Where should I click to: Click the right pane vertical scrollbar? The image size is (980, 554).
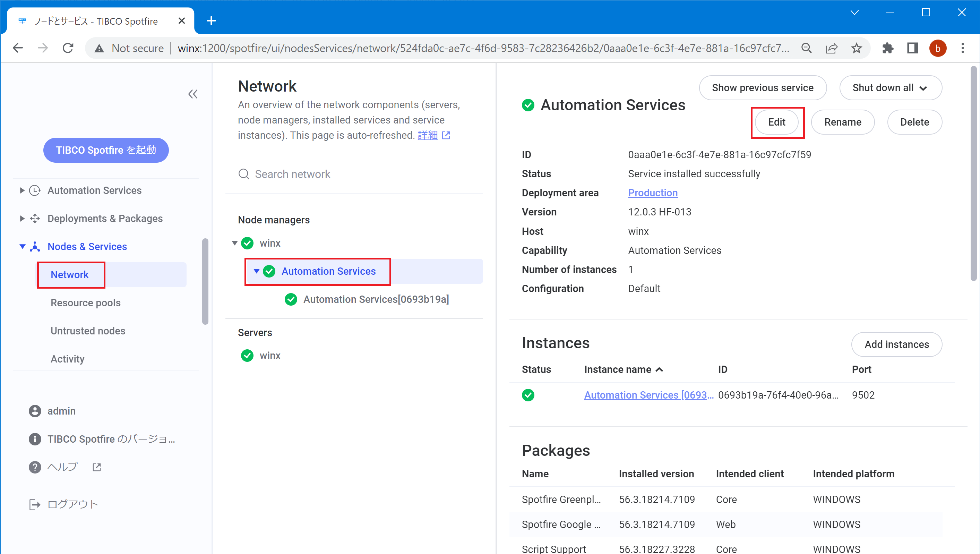(973, 173)
